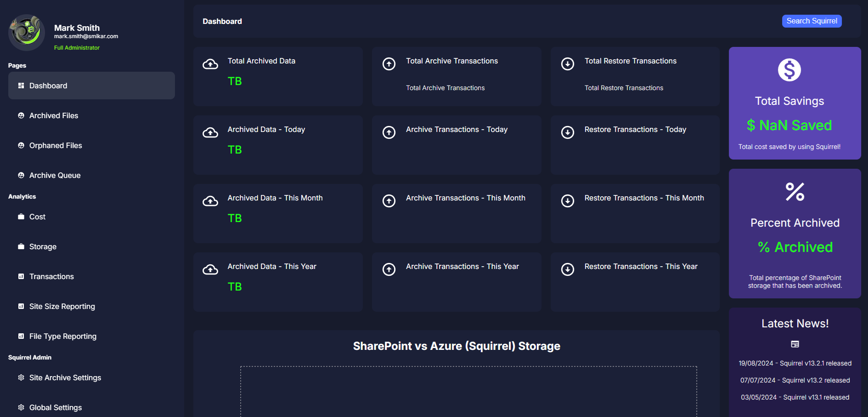The image size is (868, 417).
Task: Open Site Archive Settings
Action: coord(65,377)
